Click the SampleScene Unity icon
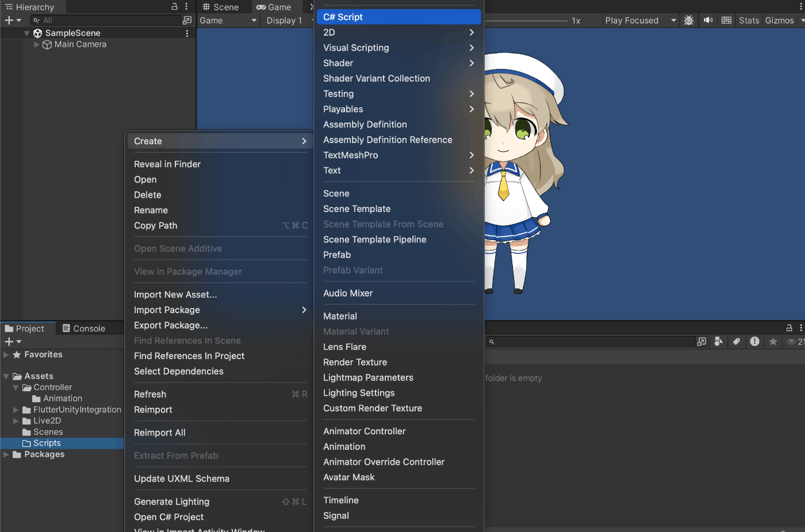The image size is (805, 532). coord(38,33)
